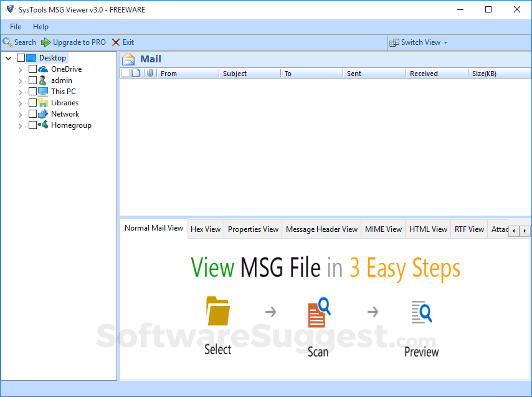Expand the Libraries tree node
Viewport: 532px width, 397px height.
20,102
